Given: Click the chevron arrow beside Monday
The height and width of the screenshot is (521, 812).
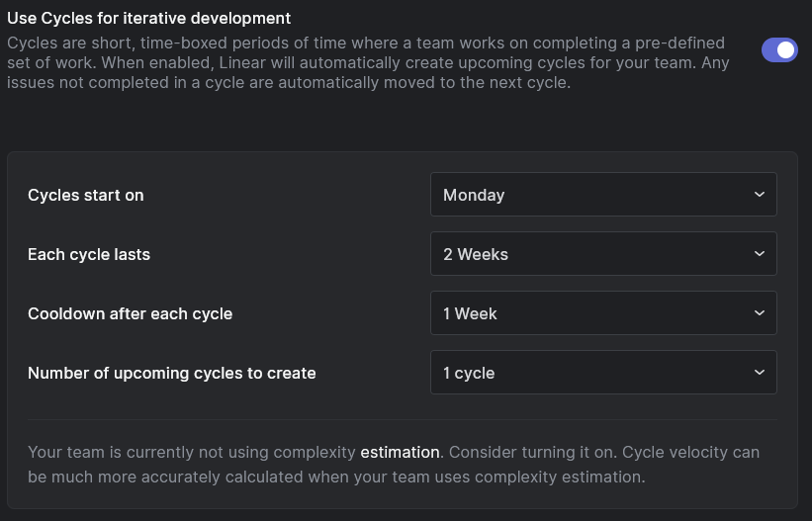Looking at the screenshot, I should pyautogui.click(x=760, y=194).
